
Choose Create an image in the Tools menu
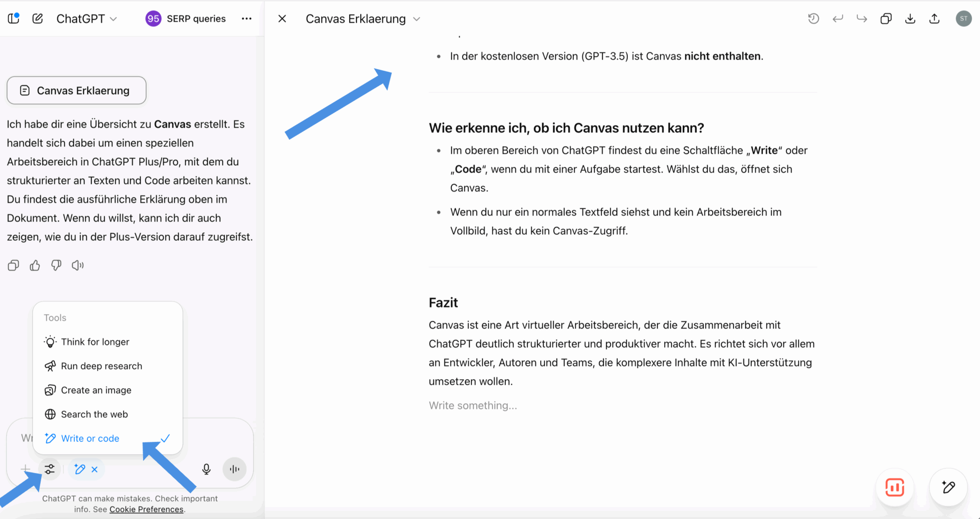coord(96,390)
